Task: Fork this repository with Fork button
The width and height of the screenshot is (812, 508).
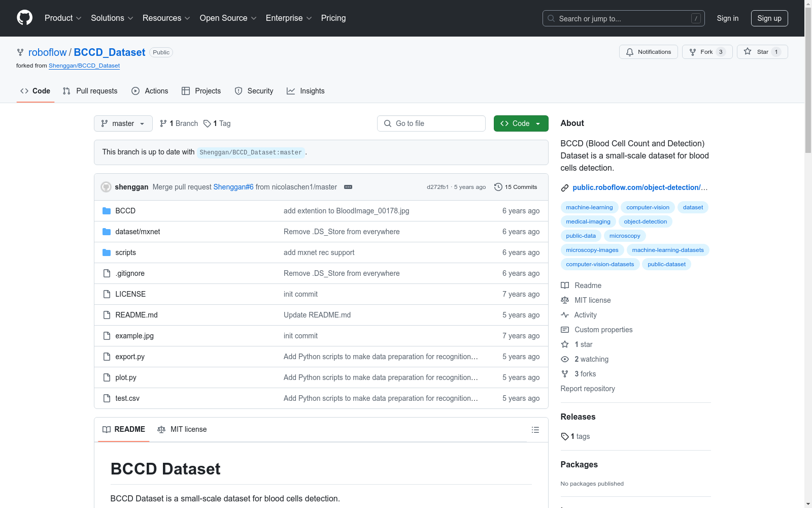Action: tap(707, 52)
